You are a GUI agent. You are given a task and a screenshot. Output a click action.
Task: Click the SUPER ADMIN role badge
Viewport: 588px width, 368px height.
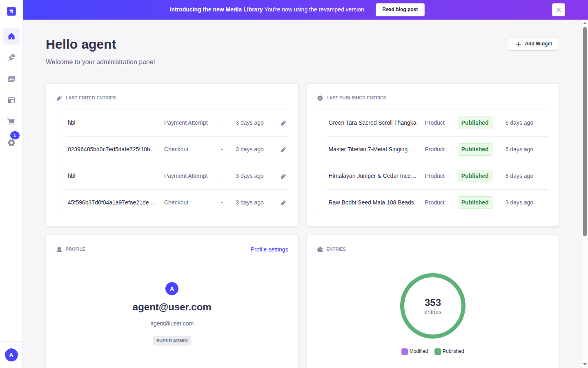[172, 341]
